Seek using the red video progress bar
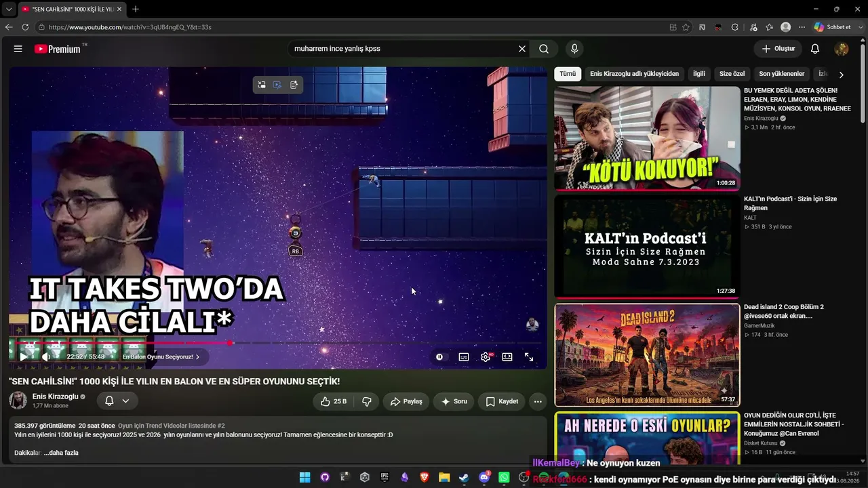Image resolution: width=868 pixels, height=488 pixels. [x=278, y=343]
